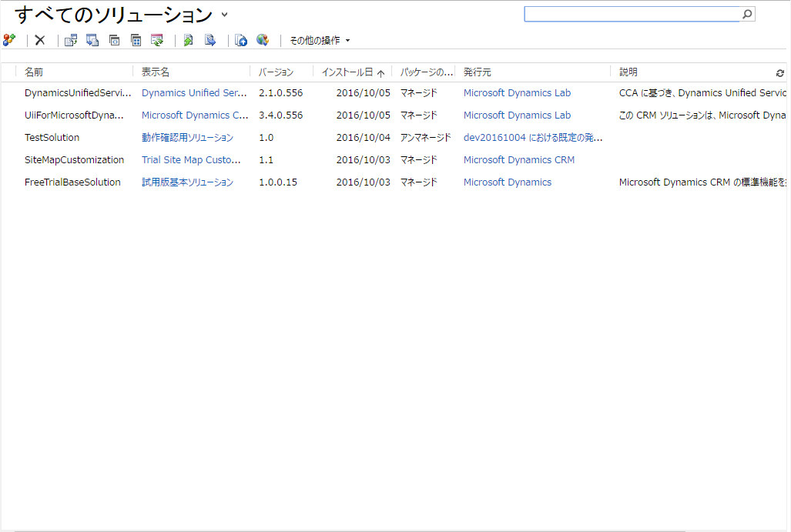Click inside the solution search box
The image size is (791, 532).
(x=632, y=14)
